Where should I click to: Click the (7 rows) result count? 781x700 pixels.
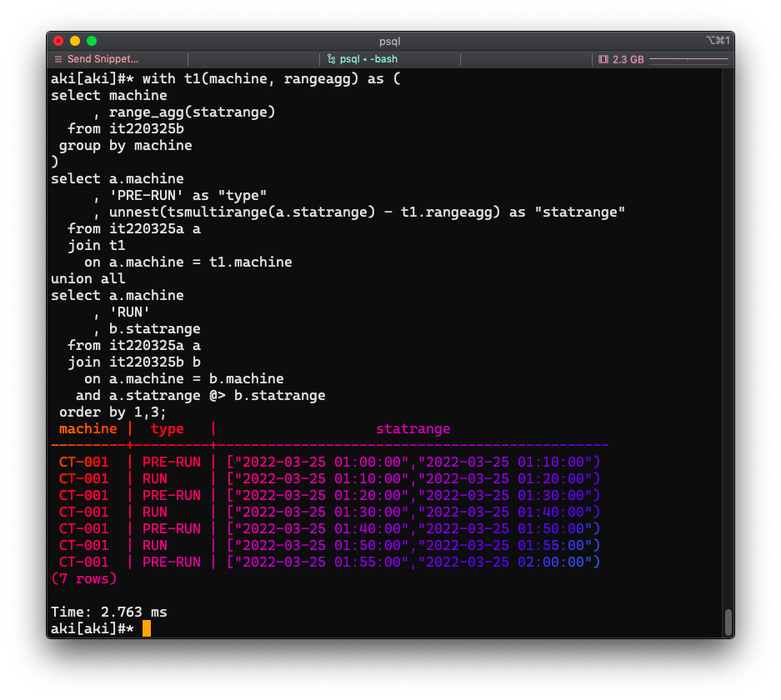point(83,579)
